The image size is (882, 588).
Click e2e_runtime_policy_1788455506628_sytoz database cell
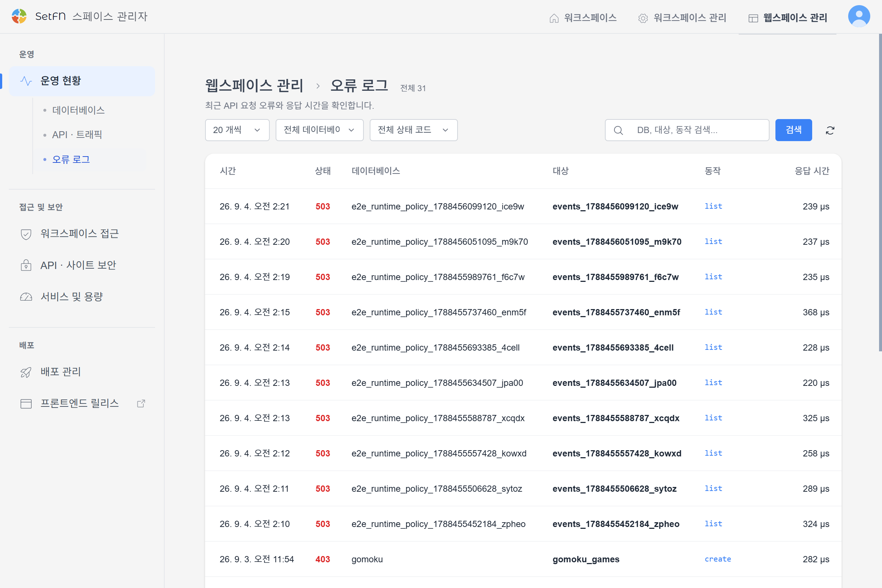[x=437, y=489]
